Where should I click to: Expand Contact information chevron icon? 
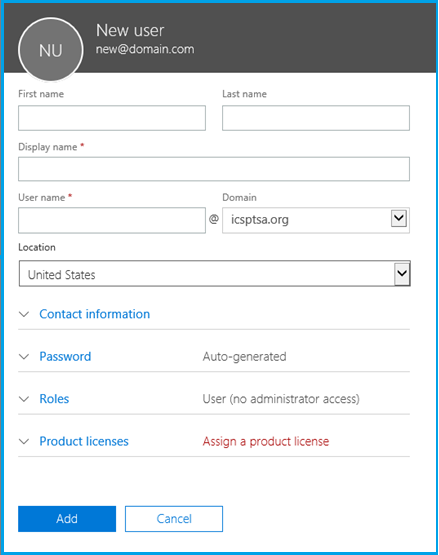click(x=24, y=314)
